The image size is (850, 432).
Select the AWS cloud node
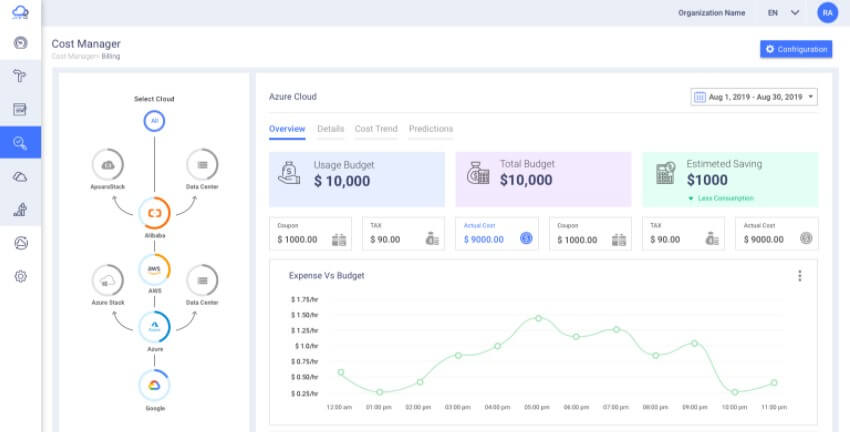pos(154,269)
